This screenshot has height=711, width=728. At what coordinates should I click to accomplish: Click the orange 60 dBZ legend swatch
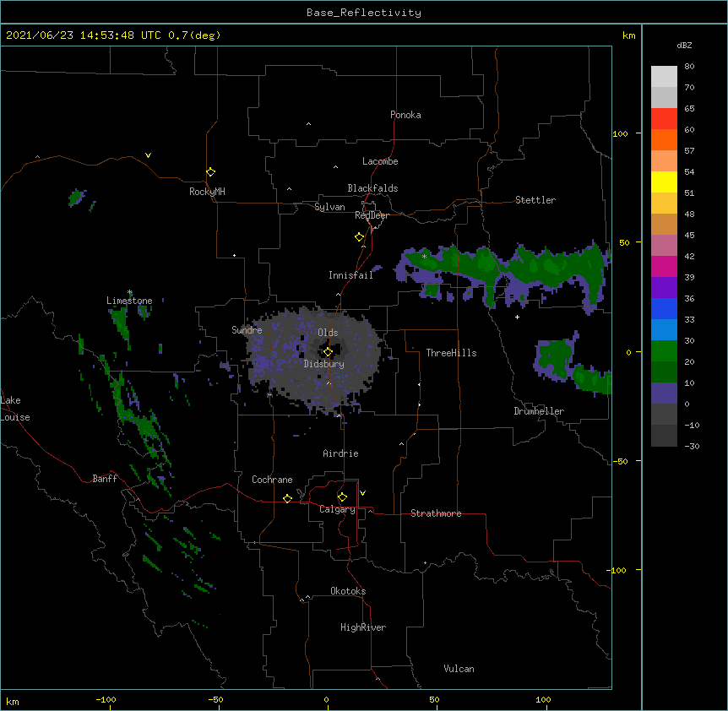[664, 139]
